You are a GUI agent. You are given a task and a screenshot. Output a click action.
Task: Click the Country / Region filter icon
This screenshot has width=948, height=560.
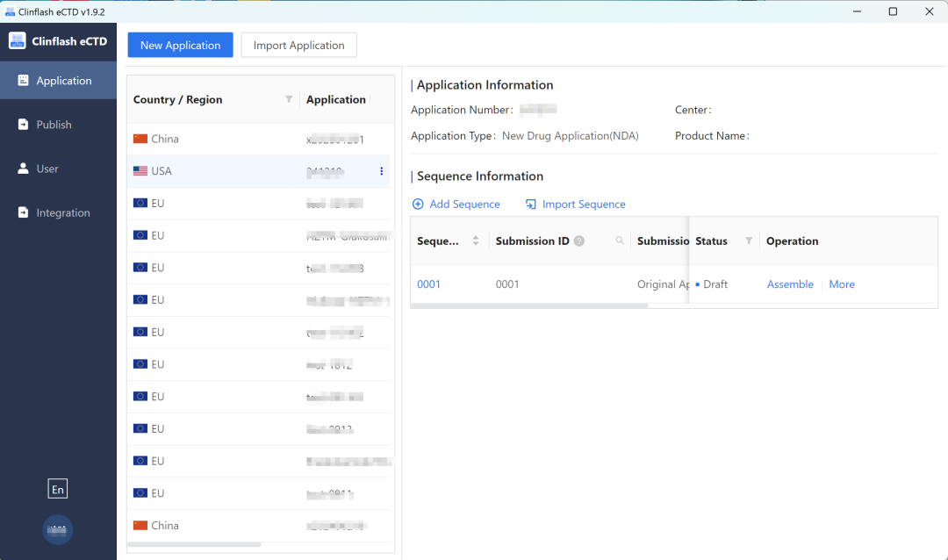289,99
